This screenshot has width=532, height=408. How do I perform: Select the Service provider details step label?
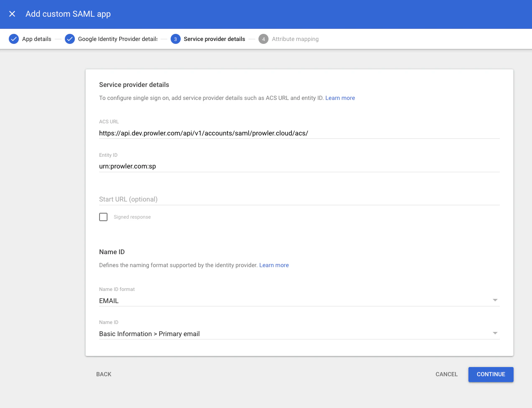click(215, 38)
